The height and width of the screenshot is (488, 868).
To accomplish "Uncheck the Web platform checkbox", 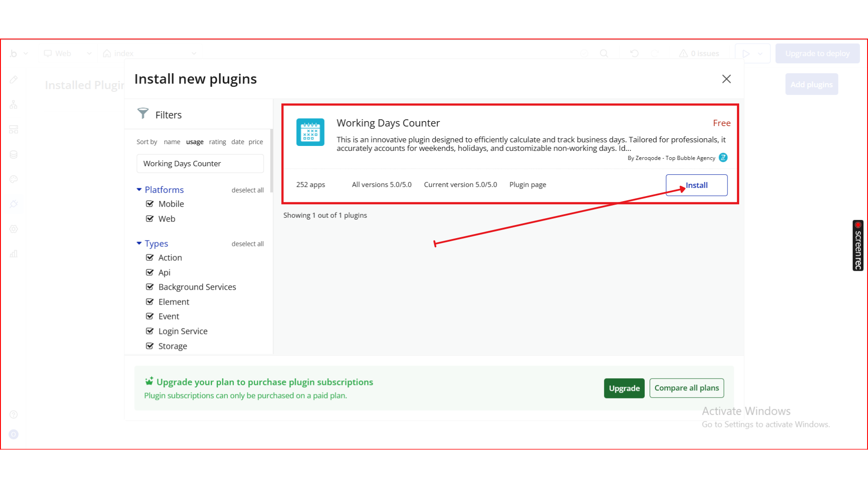I will [x=150, y=219].
